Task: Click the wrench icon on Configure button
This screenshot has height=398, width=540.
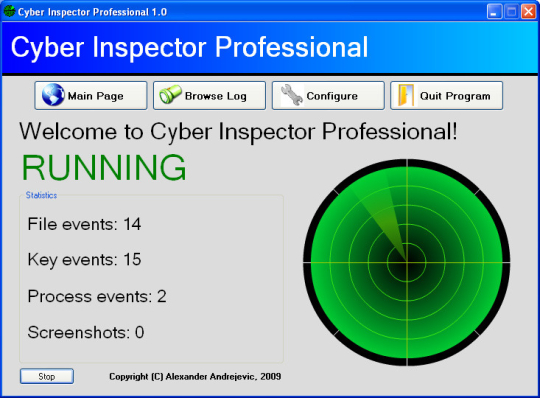Action: pos(292,95)
